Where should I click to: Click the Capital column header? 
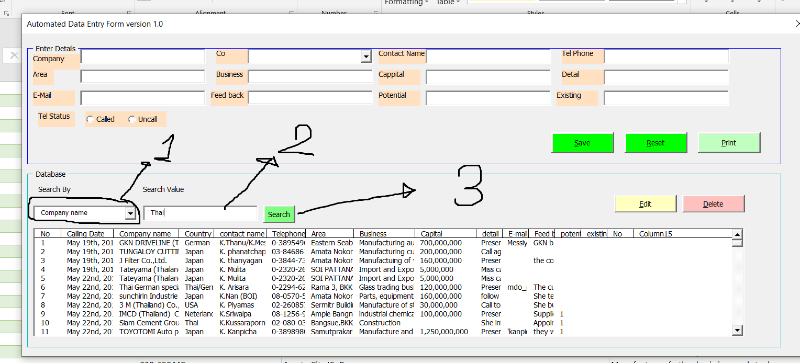pos(445,234)
